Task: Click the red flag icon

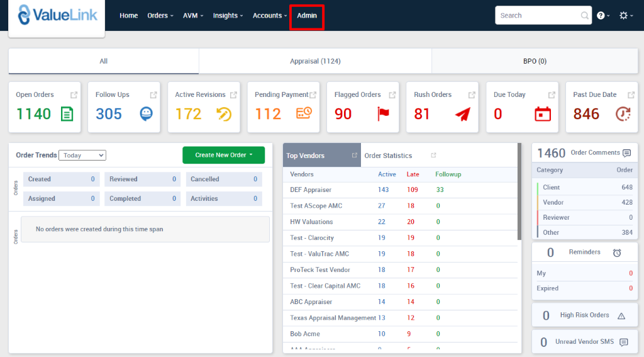Action: pyautogui.click(x=383, y=114)
